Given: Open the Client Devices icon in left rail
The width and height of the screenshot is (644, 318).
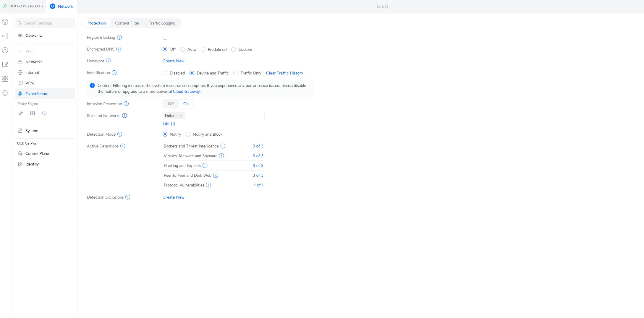Looking at the screenshot, I should click(x=5, y=64).
